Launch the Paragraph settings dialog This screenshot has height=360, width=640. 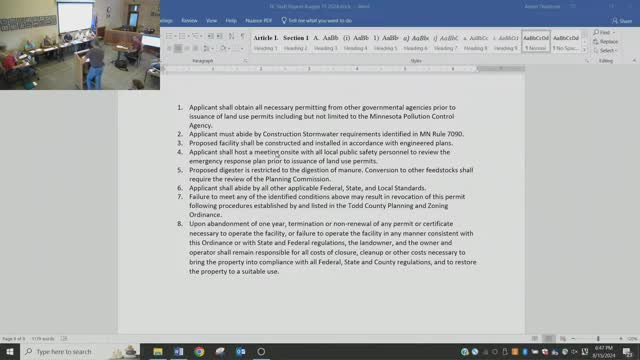coord(245,61)
